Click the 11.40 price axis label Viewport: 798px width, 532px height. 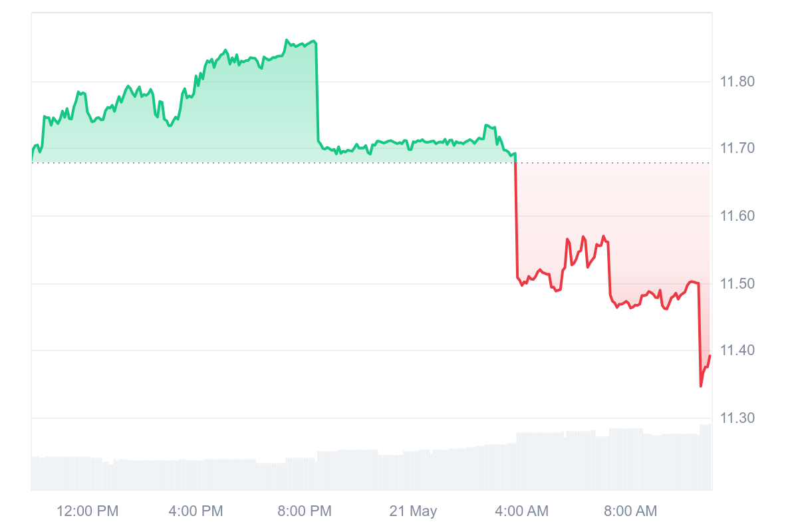point(737,350)
